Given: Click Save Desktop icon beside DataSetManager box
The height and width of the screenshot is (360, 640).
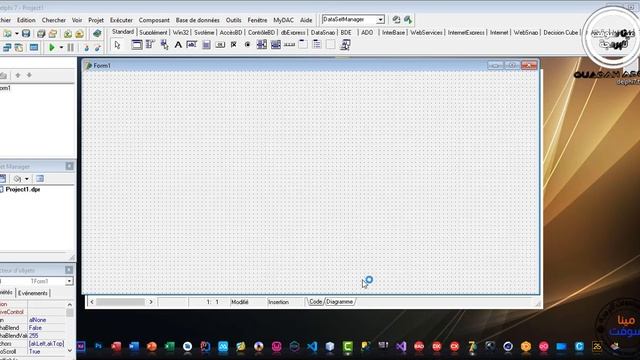Looking at the screenshot, I should pos(396,20).
